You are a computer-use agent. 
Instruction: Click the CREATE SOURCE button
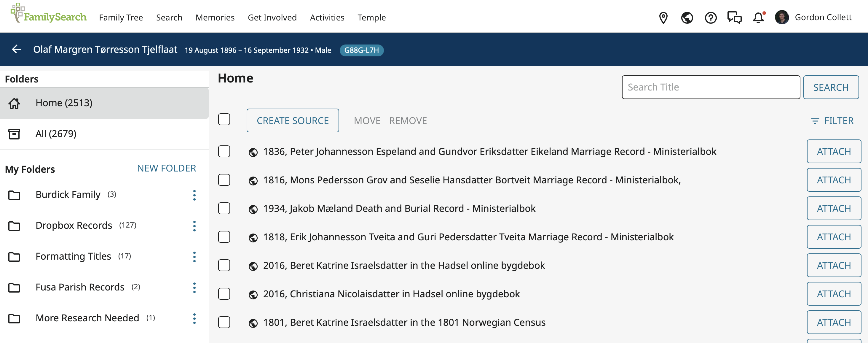coord(293,120)
